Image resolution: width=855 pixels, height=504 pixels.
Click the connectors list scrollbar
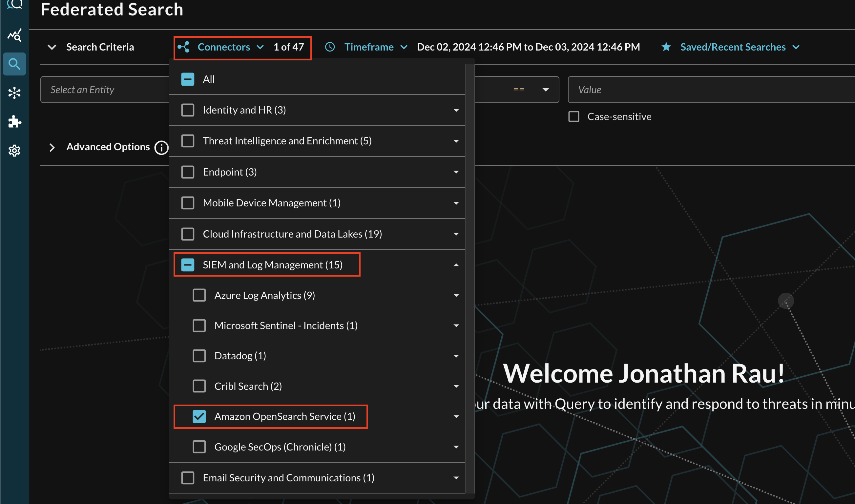click(469, 279)
